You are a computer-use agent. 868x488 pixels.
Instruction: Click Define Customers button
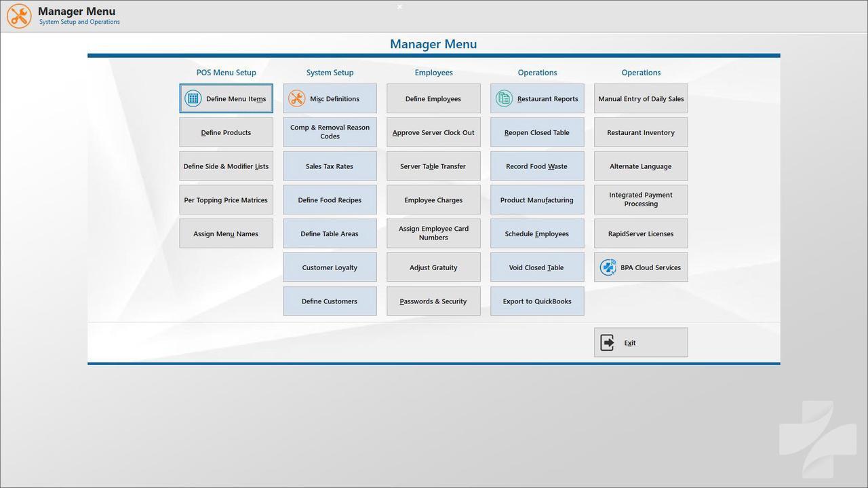point(330,301)
